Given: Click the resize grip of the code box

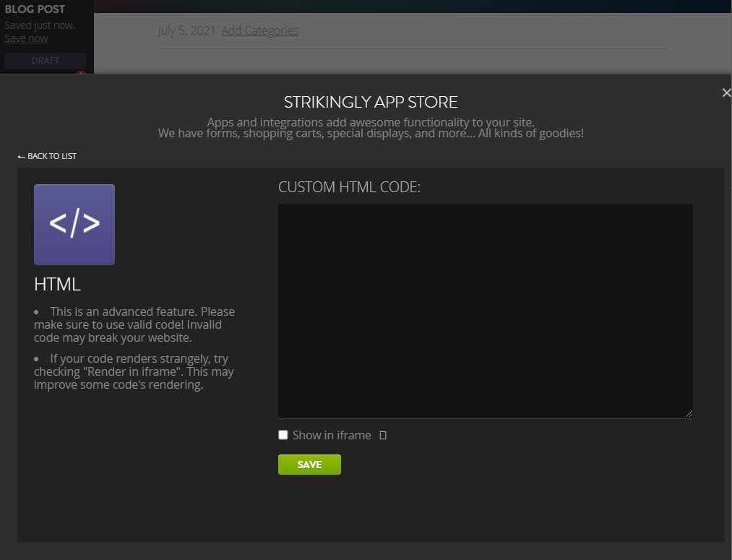Looking at the screenshot, I should (x=689, y=413).
